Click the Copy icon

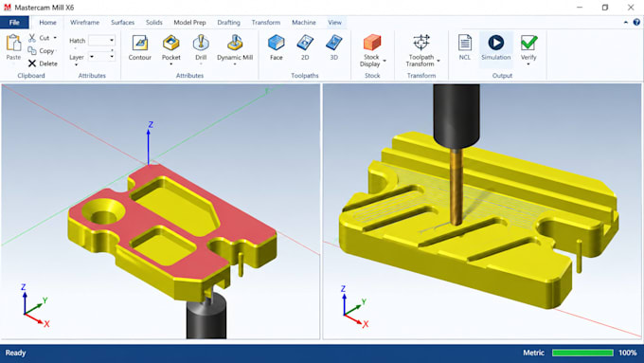[x=32, y=50]
